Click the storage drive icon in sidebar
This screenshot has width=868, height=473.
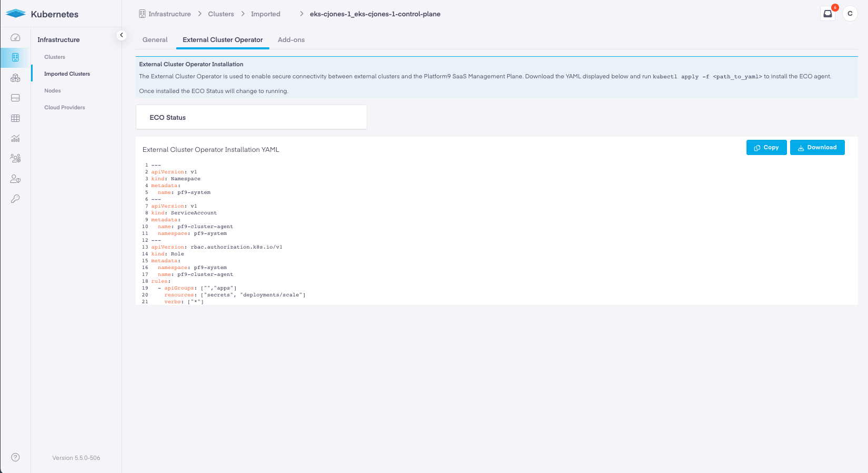15,98
